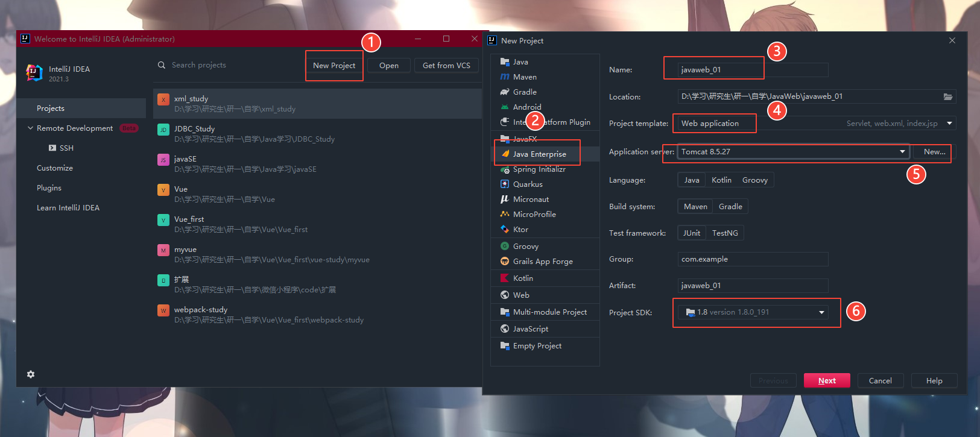Click Cancel button in New Project
The width and height of the screenshot is (980, 437).
pos(880,381)
